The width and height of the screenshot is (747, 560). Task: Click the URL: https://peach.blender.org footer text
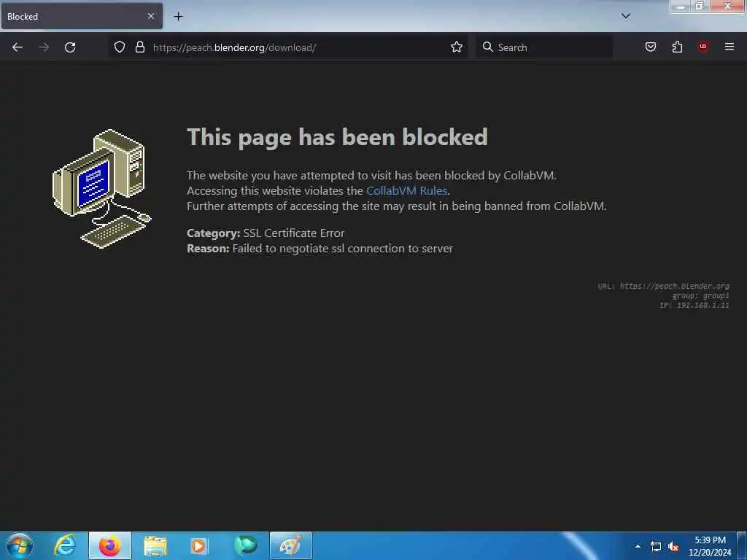tap(663, 286)
